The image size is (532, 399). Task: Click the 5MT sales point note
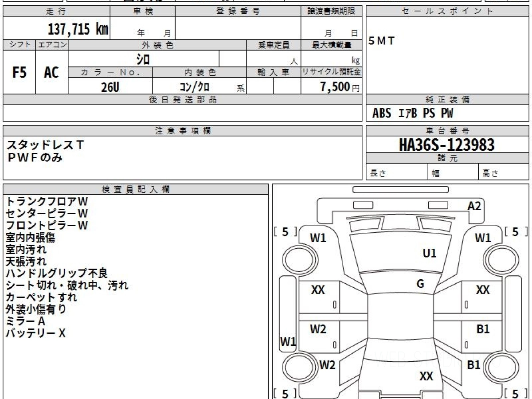(x=382, y=41)
